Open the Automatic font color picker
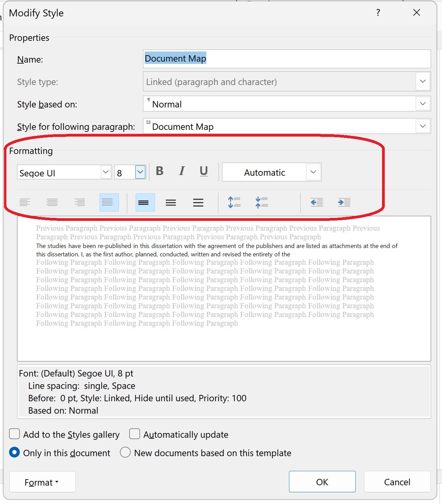 coord(313,172)
